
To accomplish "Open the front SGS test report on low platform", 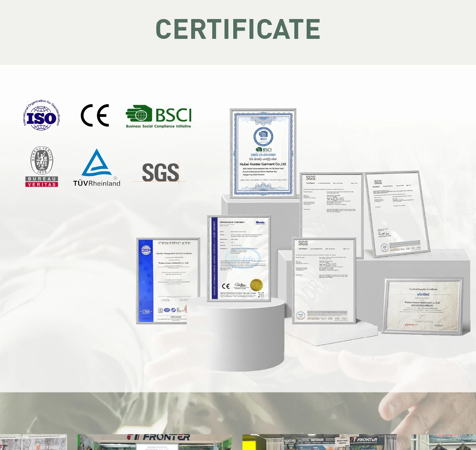I will (x=324, y=280).
